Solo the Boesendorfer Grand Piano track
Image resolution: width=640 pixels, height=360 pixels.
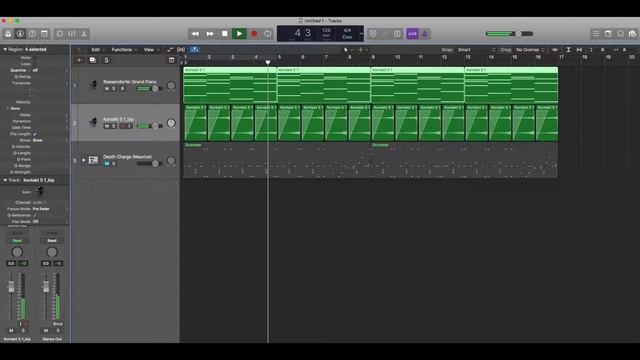point(114,89)
